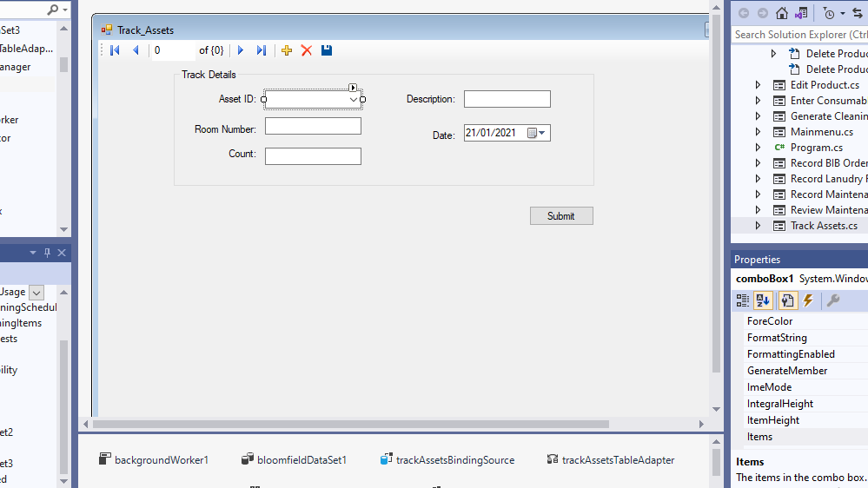Click designer horizontal scrollbar
This screenshot has height=488, width=868.
[x=351, y=424]
